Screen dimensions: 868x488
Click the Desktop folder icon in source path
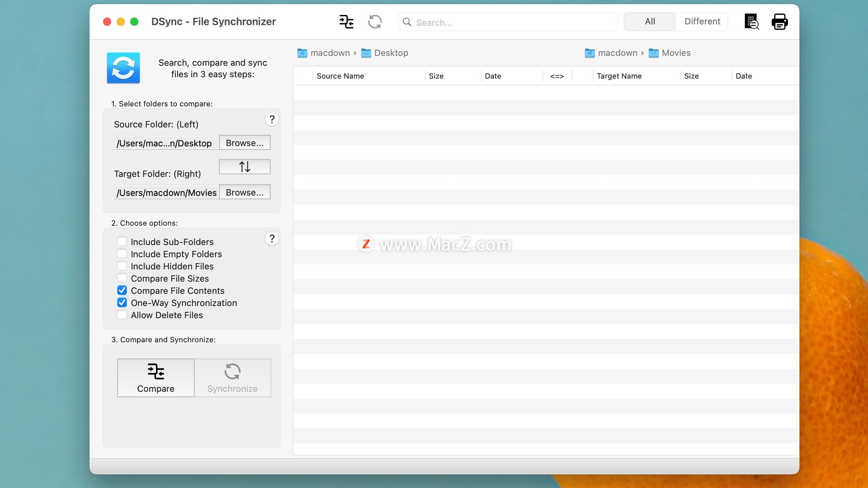[x=366, y=53]
